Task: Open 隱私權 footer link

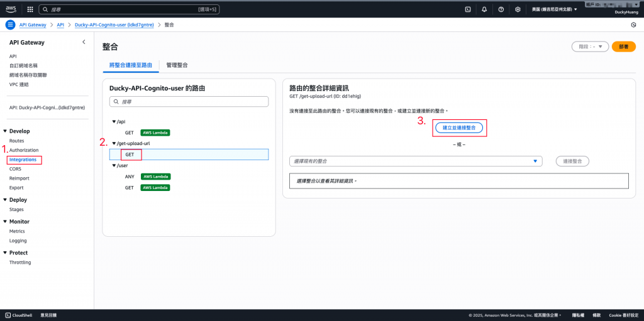Action: point(577,315)
